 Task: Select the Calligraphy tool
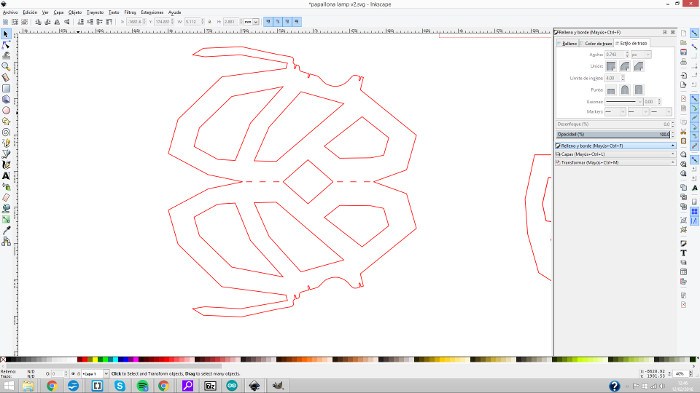point(6,165)
